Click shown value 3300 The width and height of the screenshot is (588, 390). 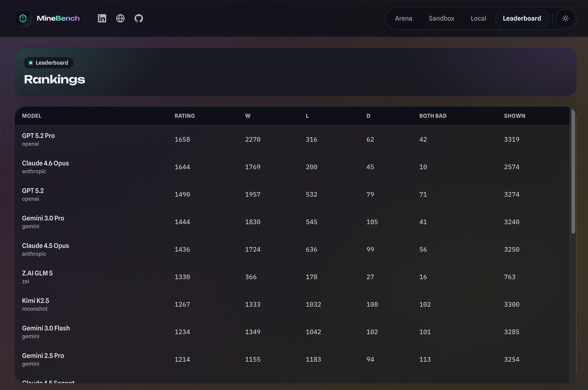point(512,305)
